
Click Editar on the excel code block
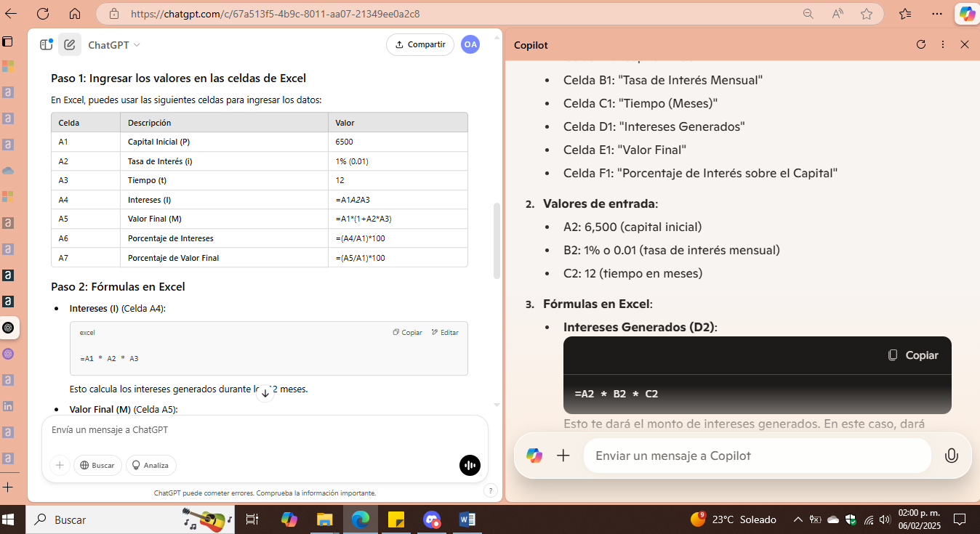(x=445, y=332)
